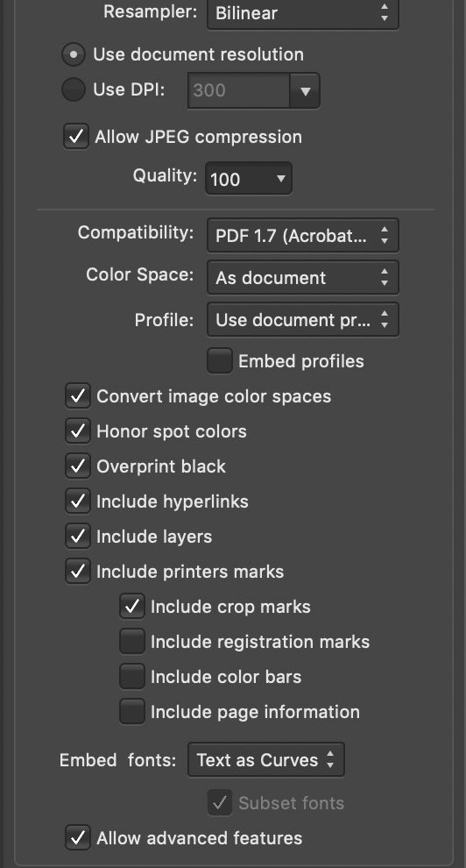Select the Use DPI radio button
Viewport: 466px width, 868px height.
74,89
